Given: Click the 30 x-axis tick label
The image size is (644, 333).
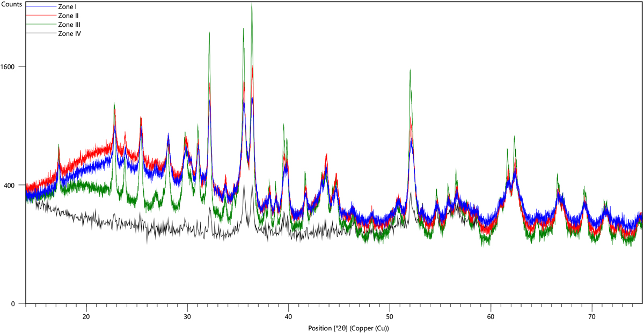Looking at the screenshot, I should coord(187,316).
